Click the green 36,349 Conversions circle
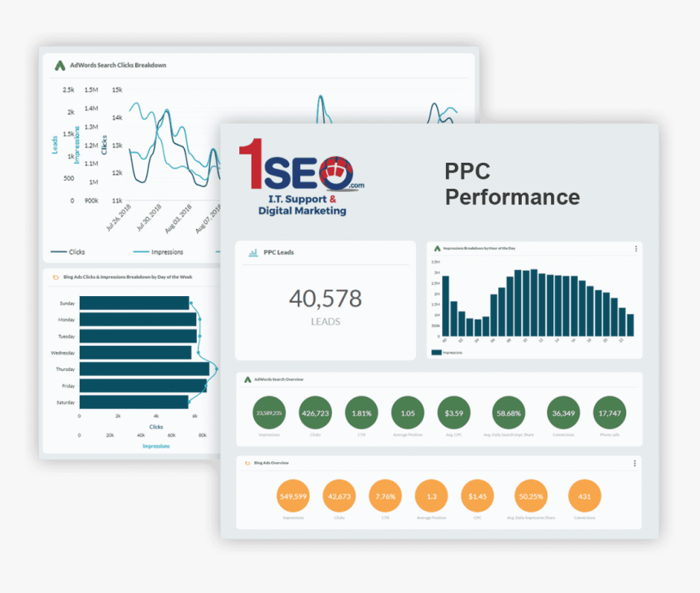This screenshot has height=593, width=700. 563,413
